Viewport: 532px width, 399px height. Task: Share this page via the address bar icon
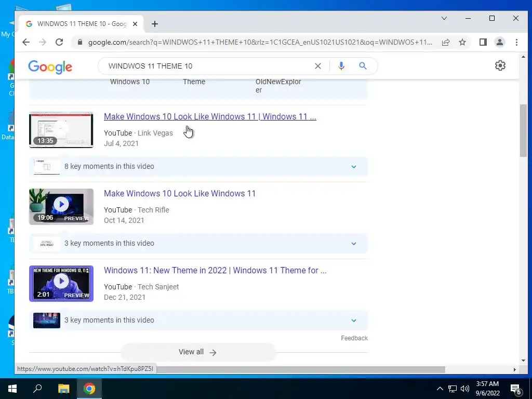pyautogui.click(x=445, y=42)
